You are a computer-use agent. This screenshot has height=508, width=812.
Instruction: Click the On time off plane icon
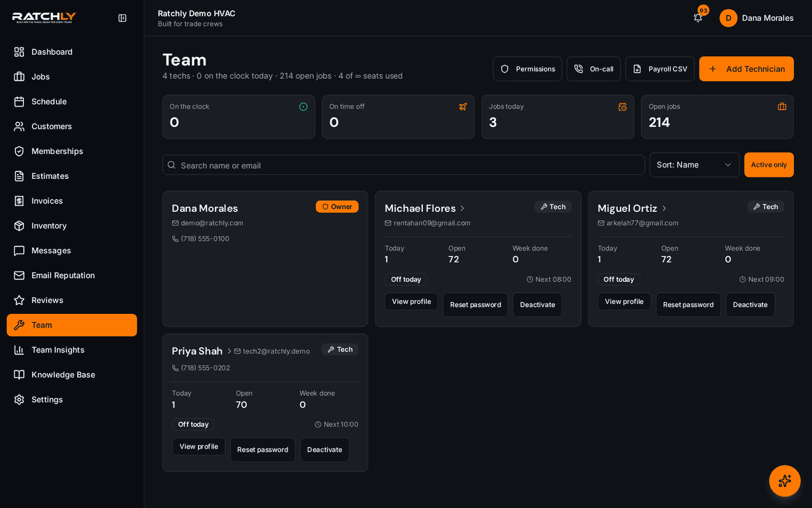(x=463, y=107)
